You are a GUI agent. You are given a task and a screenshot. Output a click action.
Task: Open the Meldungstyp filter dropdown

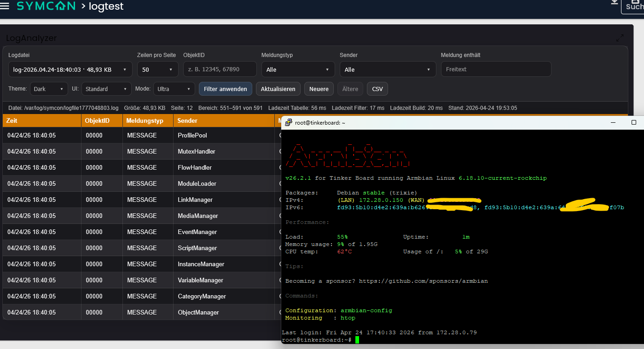[298, 69]
